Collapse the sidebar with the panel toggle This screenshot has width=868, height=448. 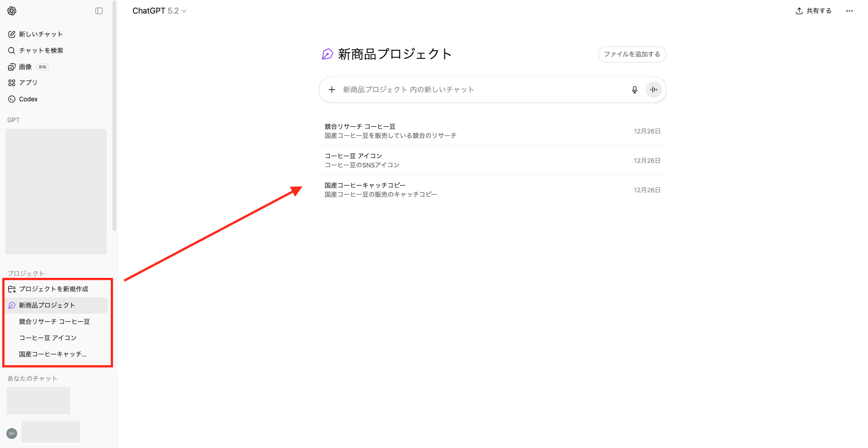[x=99, y=11]
